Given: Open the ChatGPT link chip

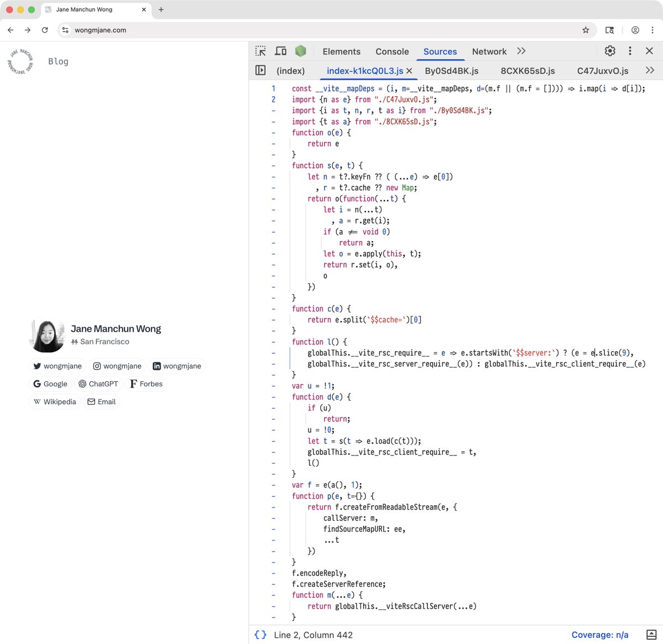Looking at the screenshot, I should pos(98,384).
